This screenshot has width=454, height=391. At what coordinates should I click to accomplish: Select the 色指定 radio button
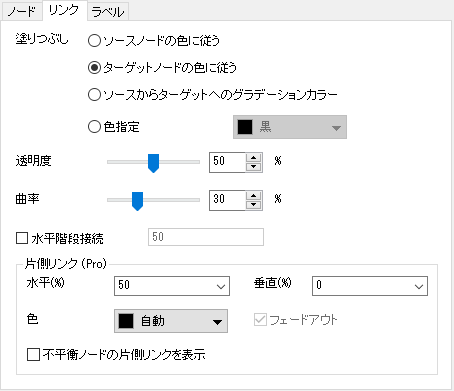[x=114, y=127]
